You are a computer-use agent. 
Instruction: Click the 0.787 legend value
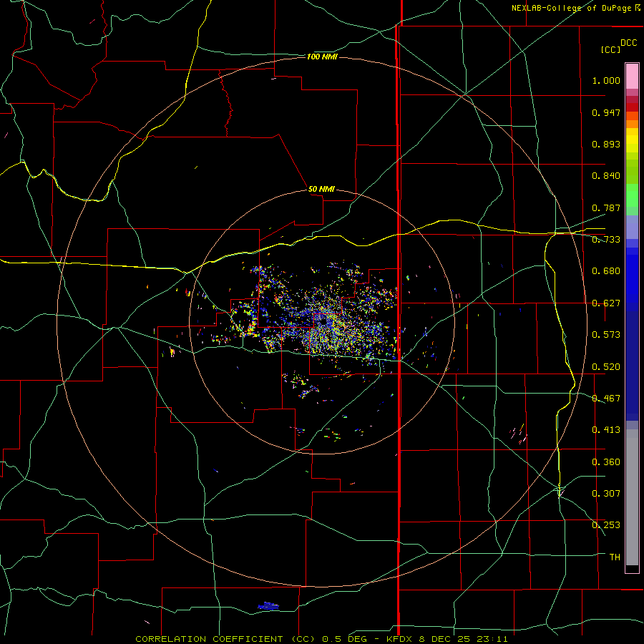[606, 208]
